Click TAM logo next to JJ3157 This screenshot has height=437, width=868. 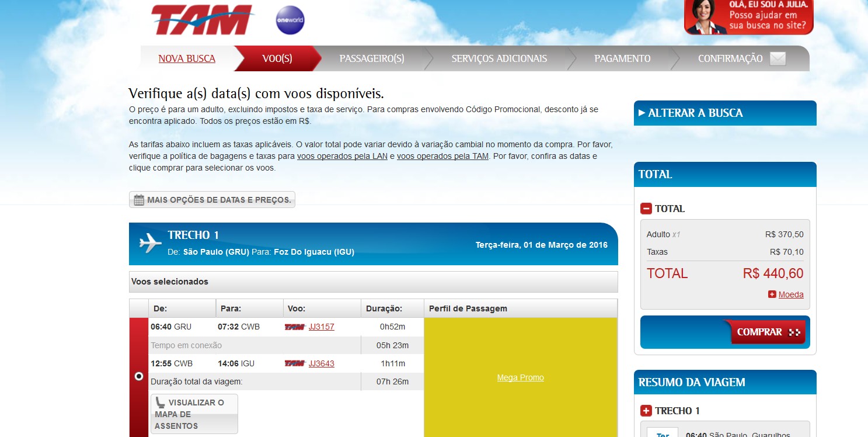(x=295, y=327)
